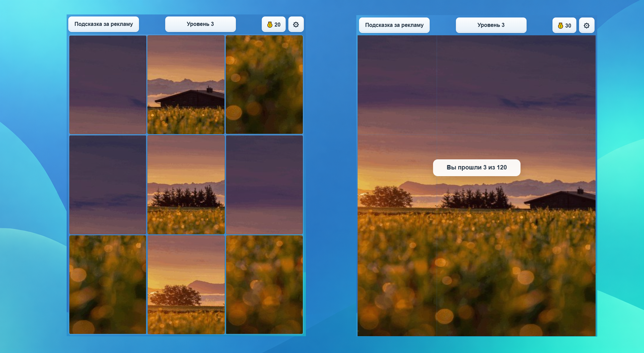Click the bottom-left golden grass tile

[x=107, y=285]
